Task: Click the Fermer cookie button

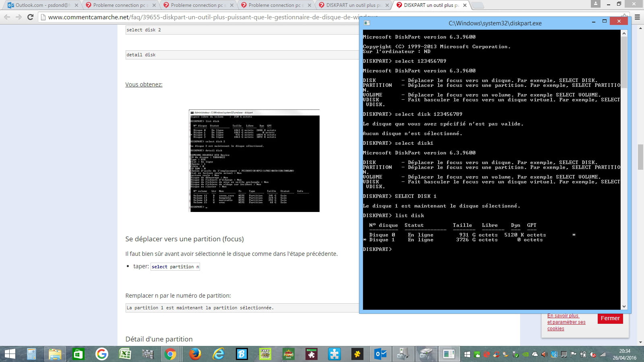Action: [610, 318]
